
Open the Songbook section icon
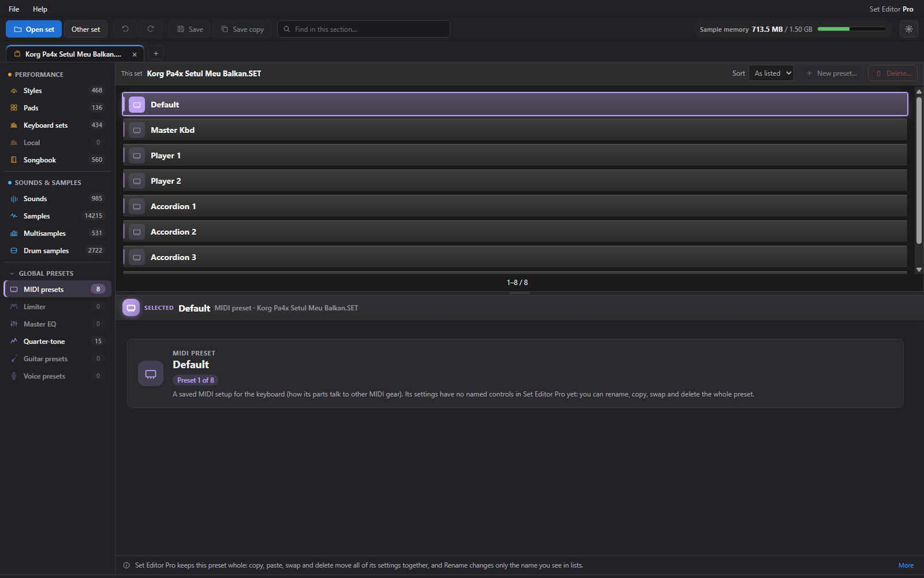coord(14,160)
